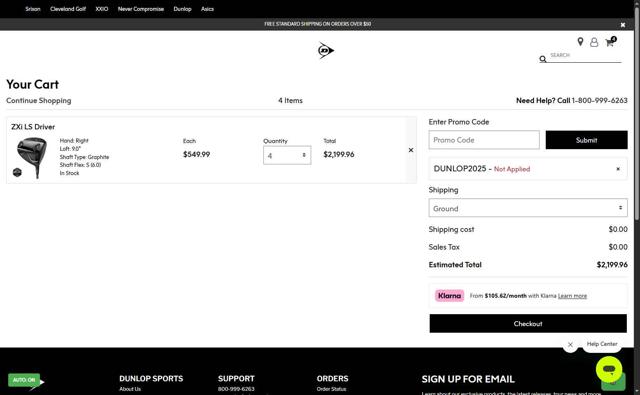The height and width of the screenshot is (395, 640).
Task: Go to the Dunlop brand link
Action: (182, 9)
